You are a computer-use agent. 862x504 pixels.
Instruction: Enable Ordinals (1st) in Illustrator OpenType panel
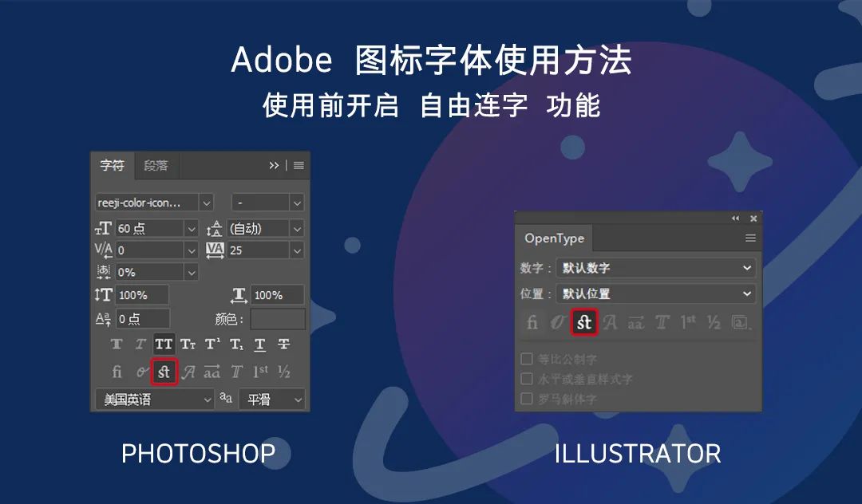tap(688, 322)
